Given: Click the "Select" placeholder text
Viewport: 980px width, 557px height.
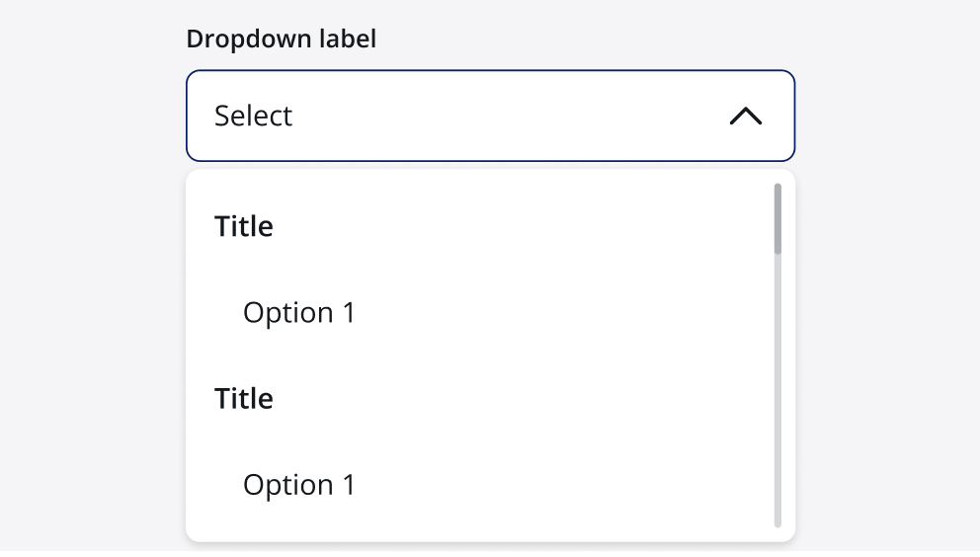Looking at the screenshot, I should 253,117.
